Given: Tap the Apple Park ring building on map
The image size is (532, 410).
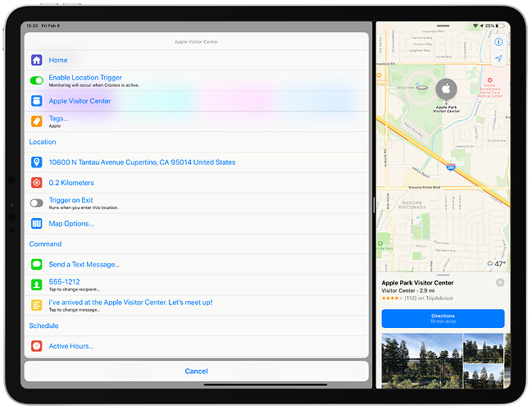Looking at the screenshot, I should 421,88.
